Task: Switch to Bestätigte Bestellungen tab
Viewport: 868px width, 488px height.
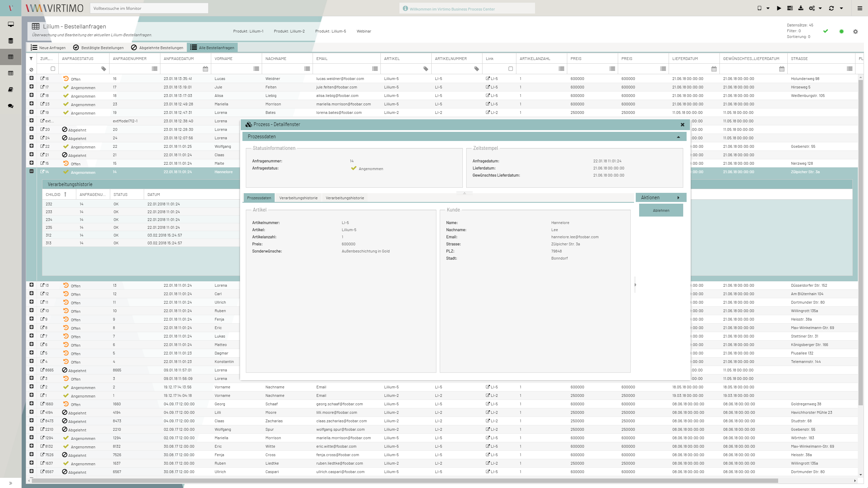Action: click(x=99, y=48)
